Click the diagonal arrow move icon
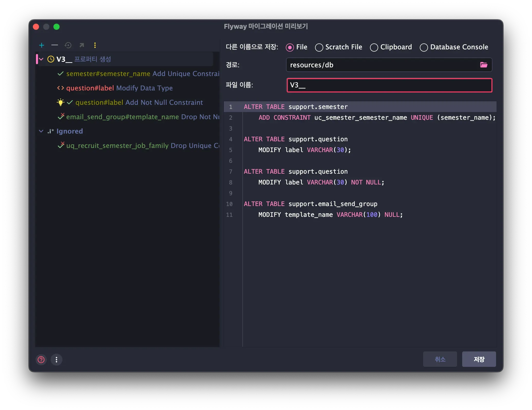This screenshot has height=410, width=532. coord(82,45)
